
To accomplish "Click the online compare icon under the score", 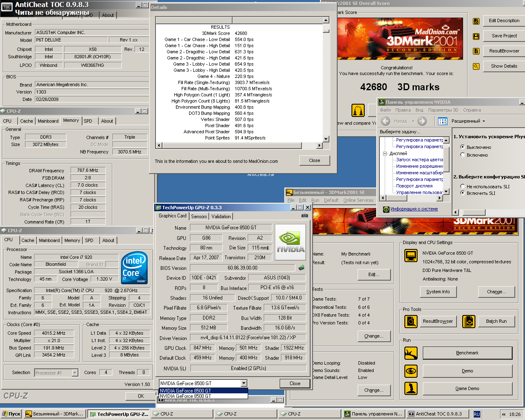I will pos(358,110).
